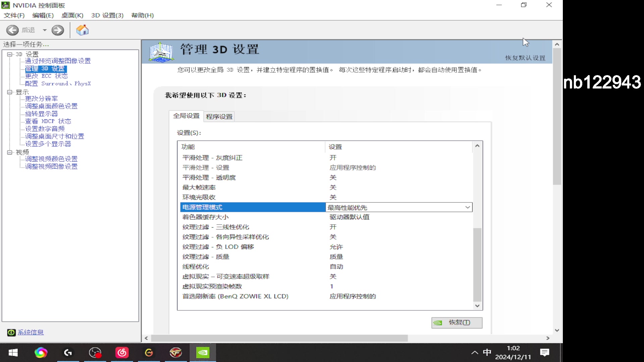Click horizontal scrollbar left arrow

[146, 339]
